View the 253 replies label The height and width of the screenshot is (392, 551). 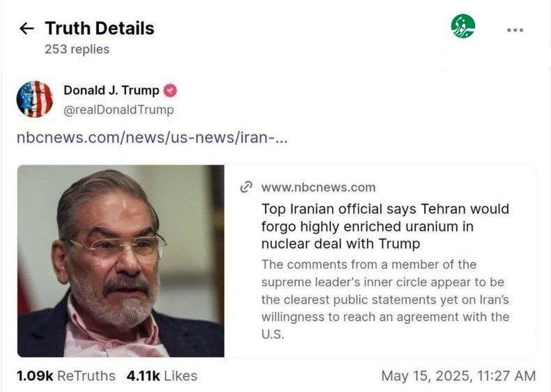pyautogui.click(x=77, y=49)
